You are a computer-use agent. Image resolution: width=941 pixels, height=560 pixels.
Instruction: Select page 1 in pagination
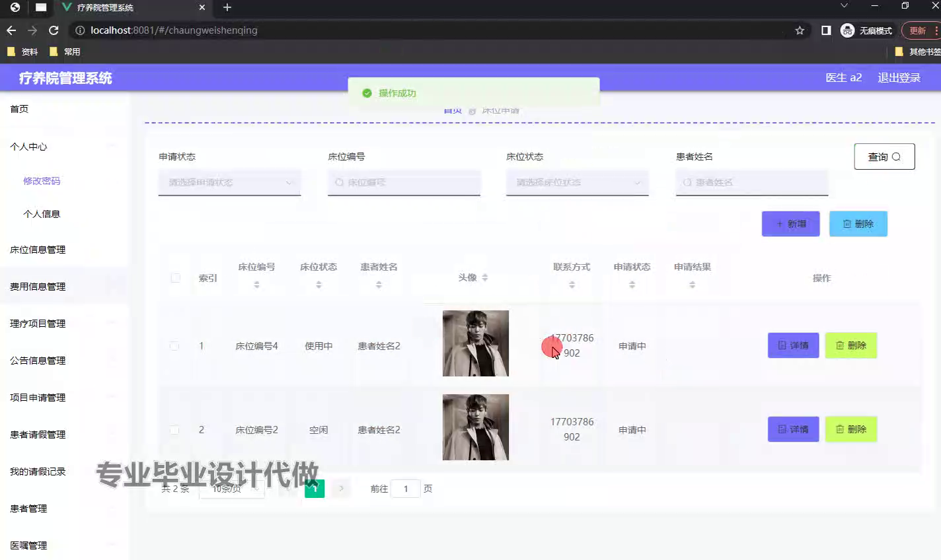(x=315, y=489)
